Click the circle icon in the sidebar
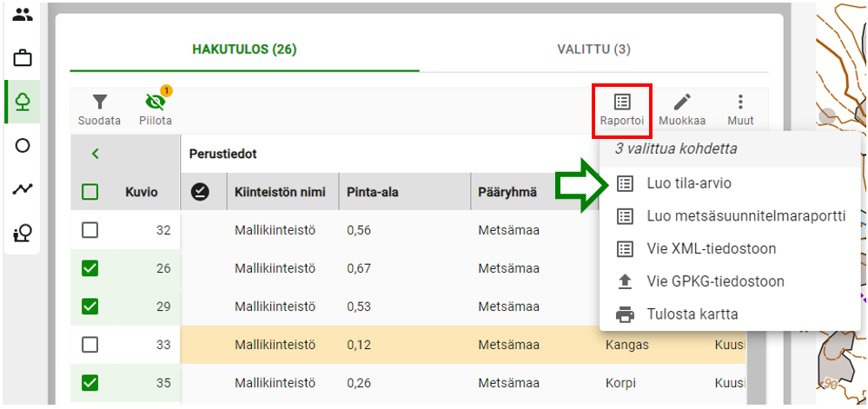The image size is (868, 409). tap(22, 146)
